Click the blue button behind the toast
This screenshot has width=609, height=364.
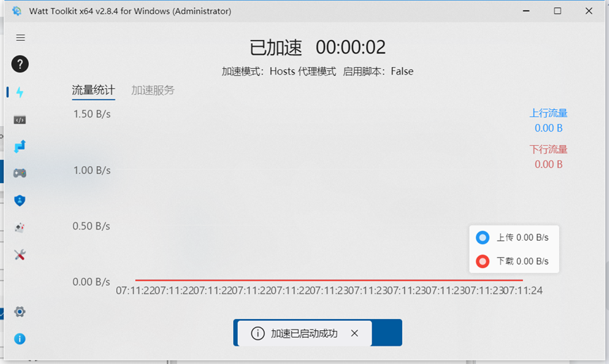pyautogui.click(x=387, y=333)
